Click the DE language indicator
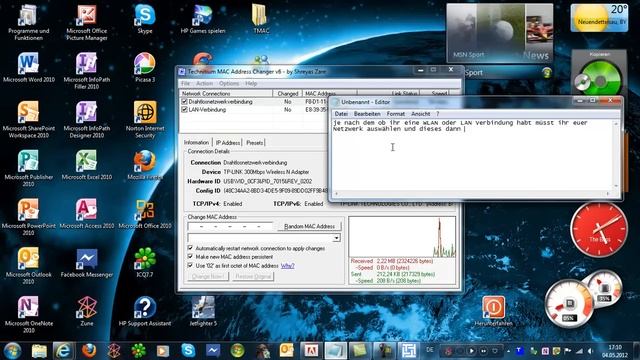The width and height of the screenshot is (640, 360). pyautogui.click(x=430, y=350)
